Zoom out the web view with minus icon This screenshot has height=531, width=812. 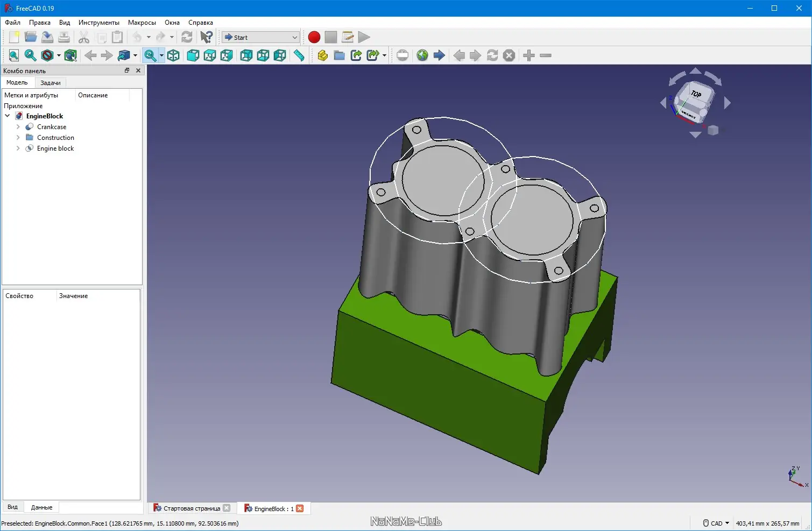click(546, 55)
